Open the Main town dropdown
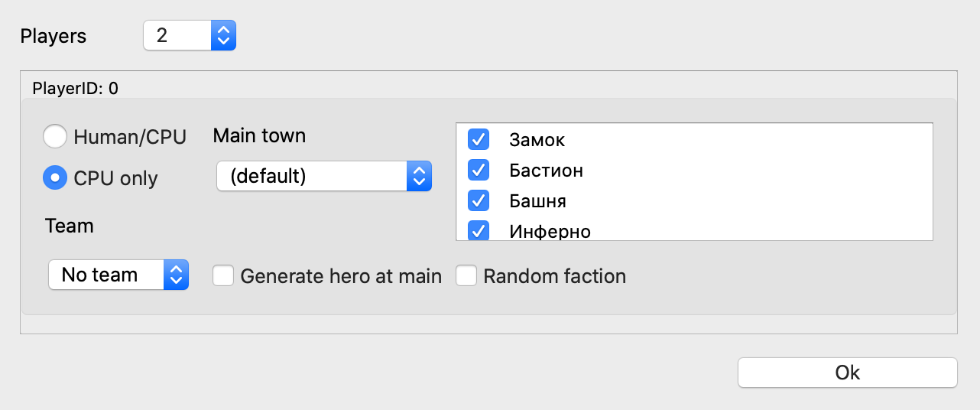This screenshot has width=980, height=410. [x=312, y=177]
